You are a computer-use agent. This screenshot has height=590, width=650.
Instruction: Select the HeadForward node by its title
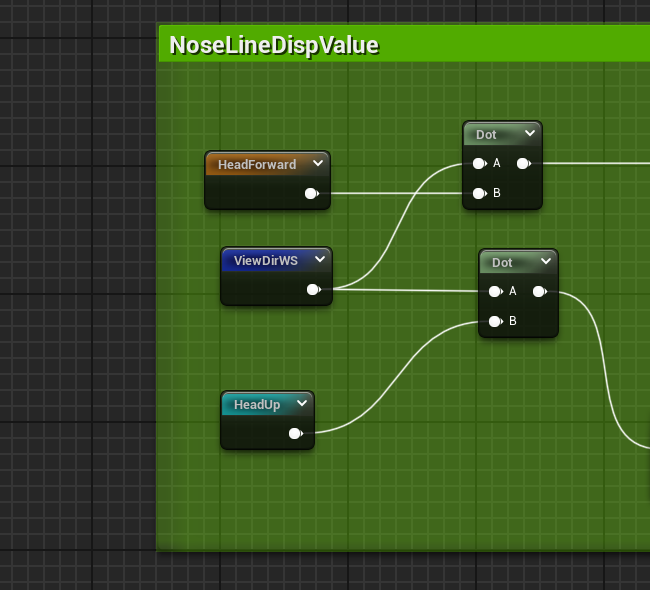257,164
